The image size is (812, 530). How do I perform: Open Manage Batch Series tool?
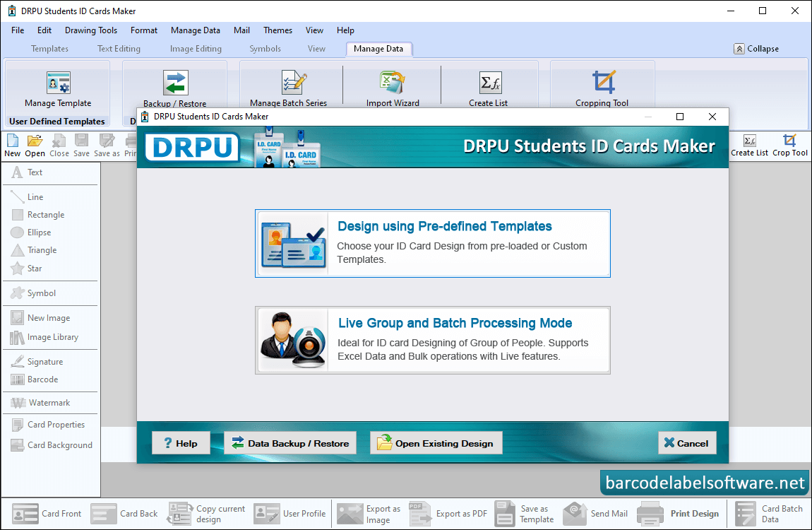pyautogui.click(x=289, y=89)
